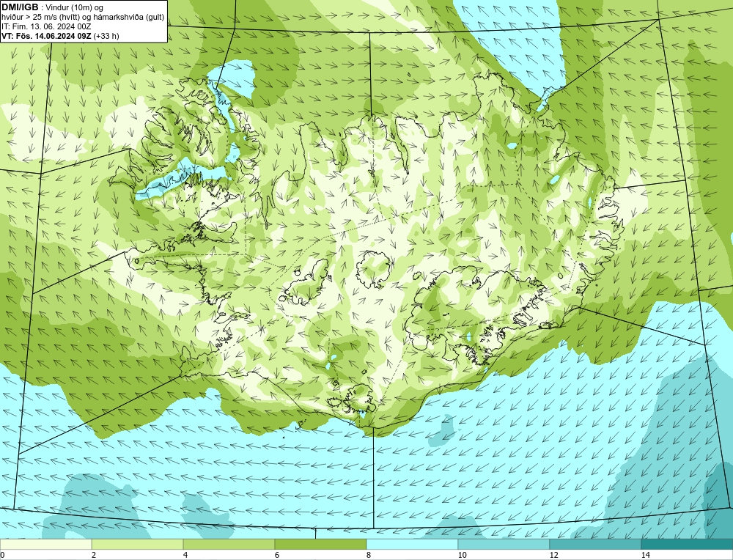The image size is (733, 560).
Task: Click the 'DMI/IGB' title text
Action: point(20,7)
